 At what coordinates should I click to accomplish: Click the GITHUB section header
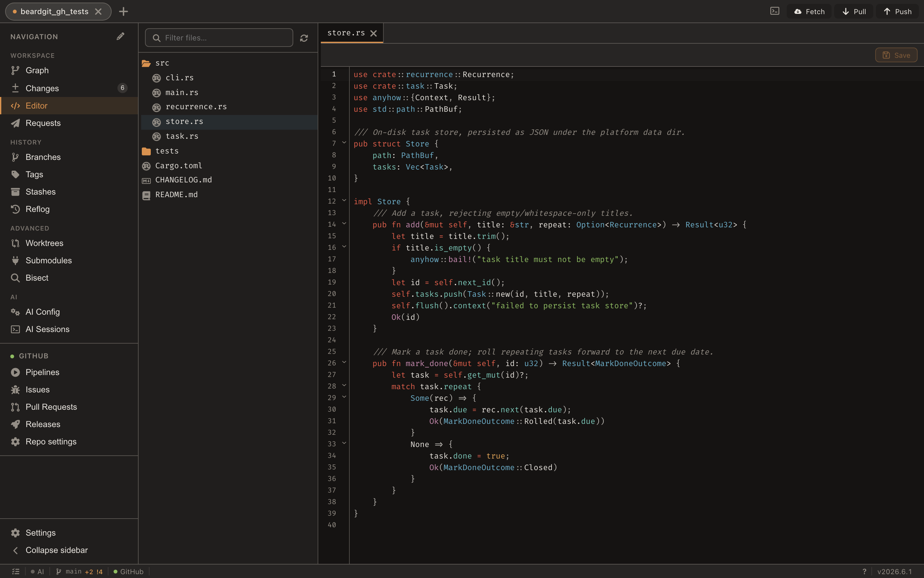34,356
